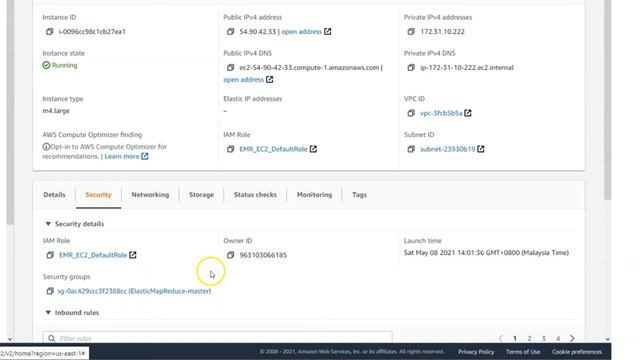Click the left scrollbar down arrow
The image size is (640, 360).
coord(11,339)
